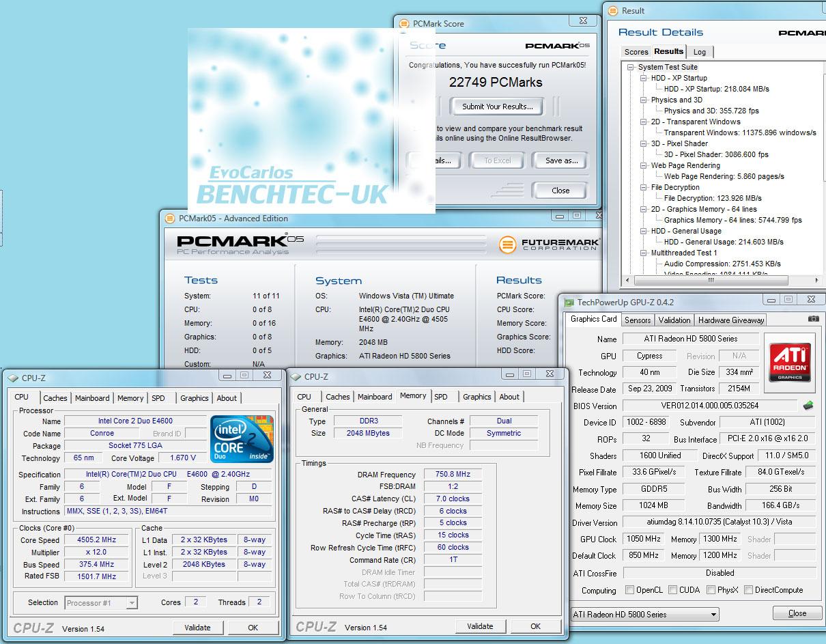
Task: Collapse the System Test Suite tree node
Action: click(632, 67)
